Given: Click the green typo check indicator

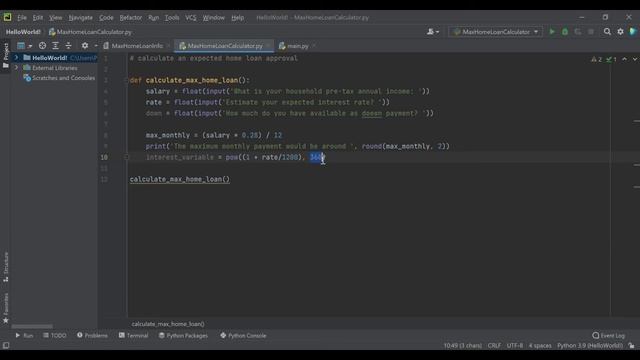Looking at the screenshot, I should click(x=611, y=60).
